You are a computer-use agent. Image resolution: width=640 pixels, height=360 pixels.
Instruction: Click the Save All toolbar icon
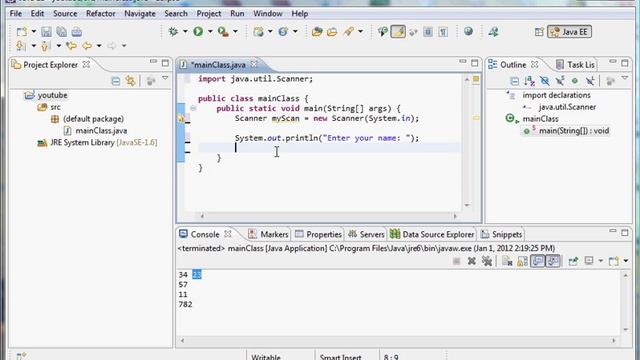[62, 31]
